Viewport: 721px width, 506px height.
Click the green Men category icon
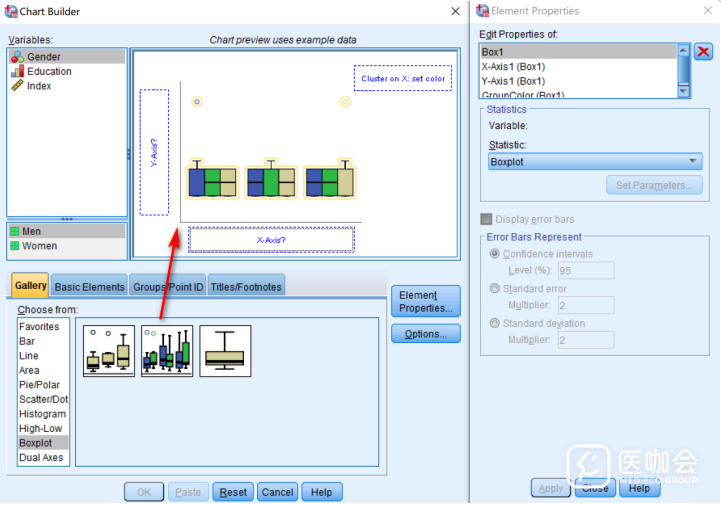click(x=15, y=231)
